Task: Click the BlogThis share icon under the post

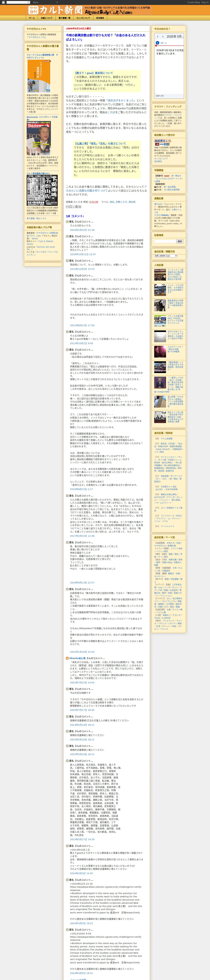Action: point(70,207)
